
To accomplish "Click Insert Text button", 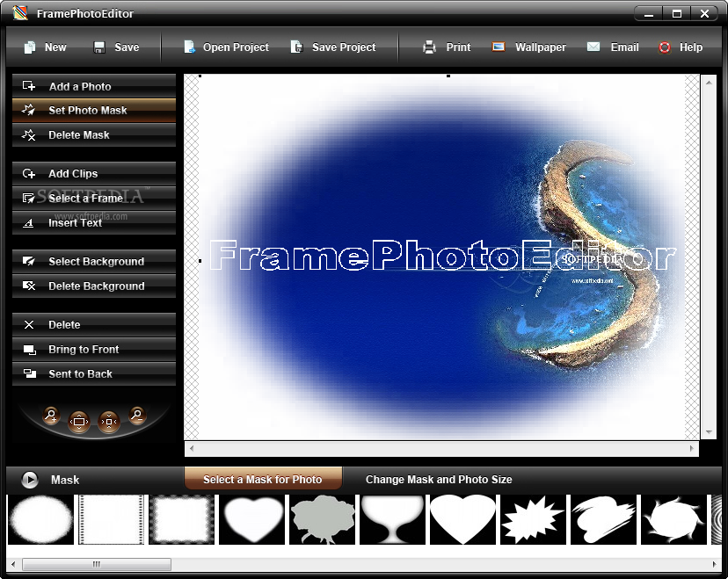I will point(94,222).
